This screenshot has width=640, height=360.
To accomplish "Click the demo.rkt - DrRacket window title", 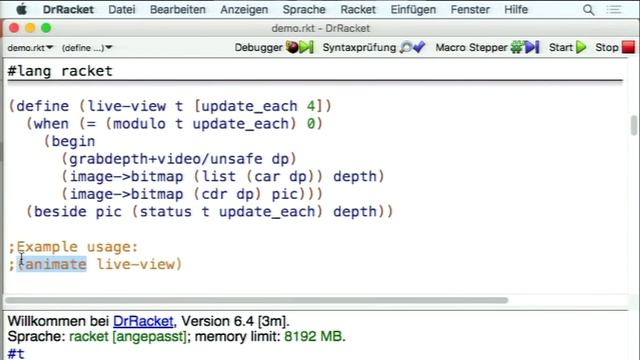I will click(x=321, y=28).
